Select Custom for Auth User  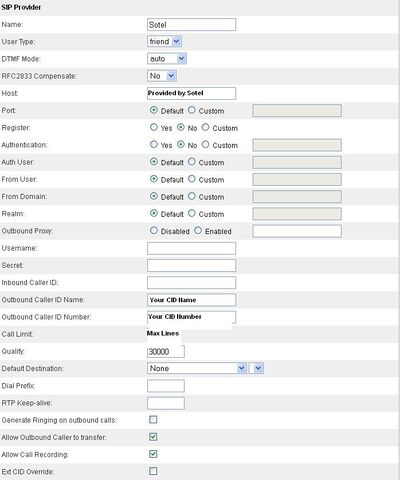coord(192,162)
